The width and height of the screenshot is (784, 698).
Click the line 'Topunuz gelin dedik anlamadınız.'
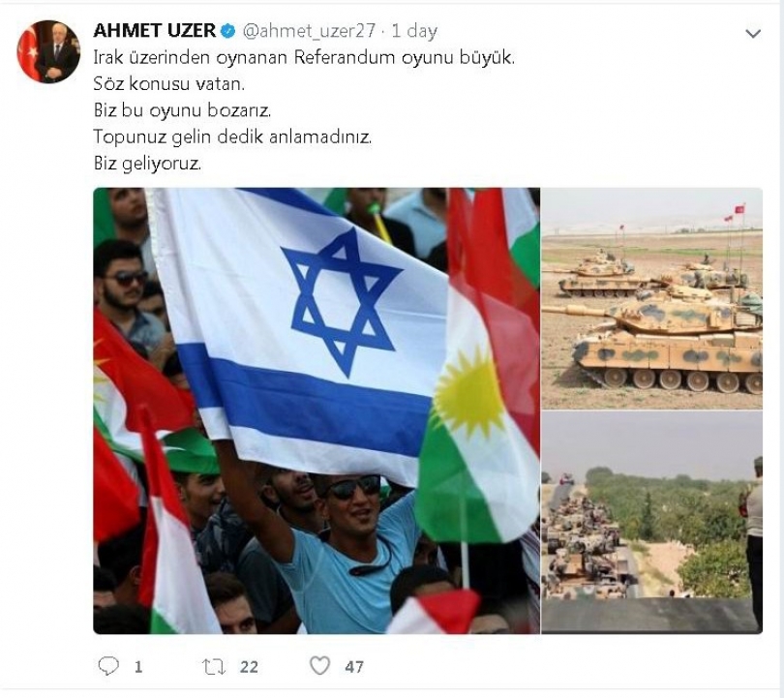click(232, 137)
